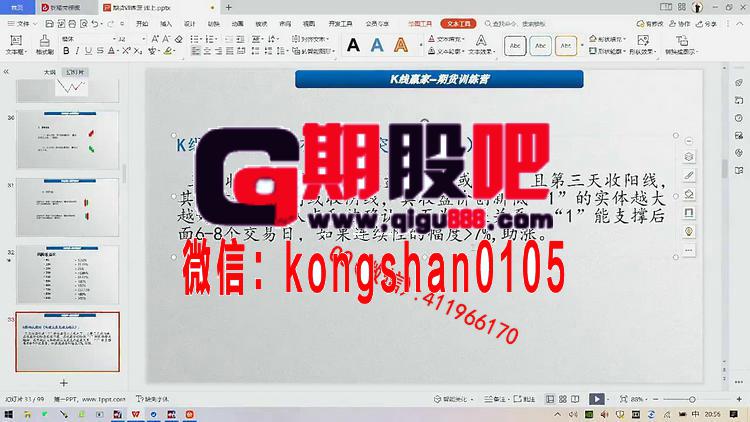Redo the last undone action
Image resolution: width=750 pixels, height=422 pixels.
[110, 23]
